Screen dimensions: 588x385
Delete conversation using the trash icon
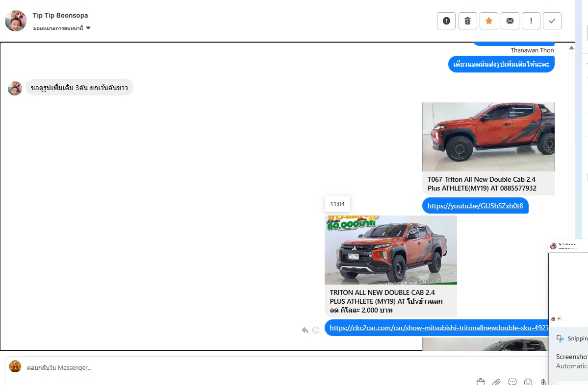click(467, 21)
